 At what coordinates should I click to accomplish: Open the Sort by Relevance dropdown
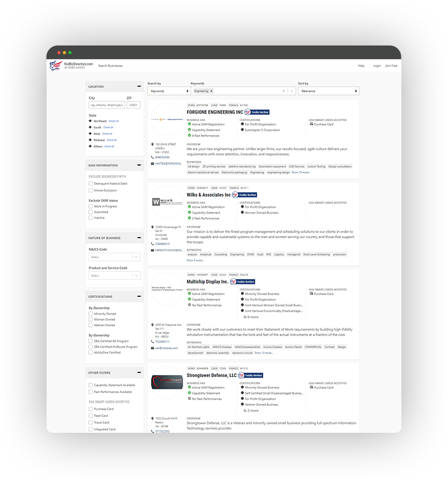pyautogui.click(x=328, y=91)
